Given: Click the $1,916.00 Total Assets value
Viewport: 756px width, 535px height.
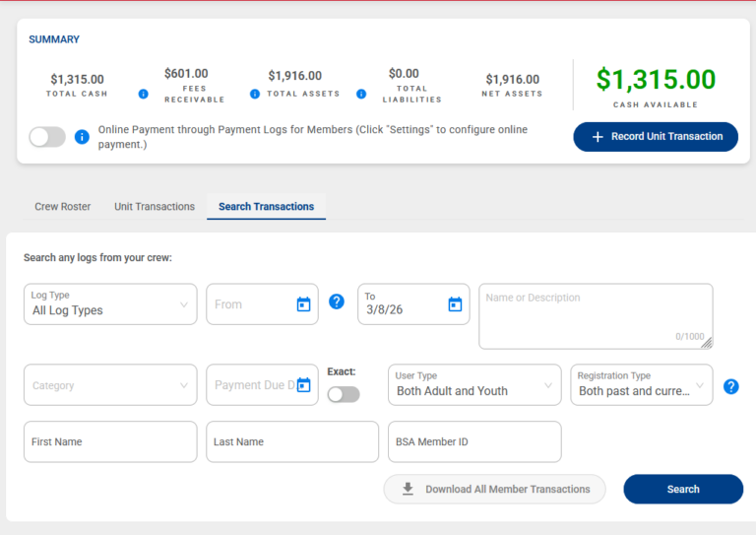Looking at the screenshot, I should tap(294, 76).
